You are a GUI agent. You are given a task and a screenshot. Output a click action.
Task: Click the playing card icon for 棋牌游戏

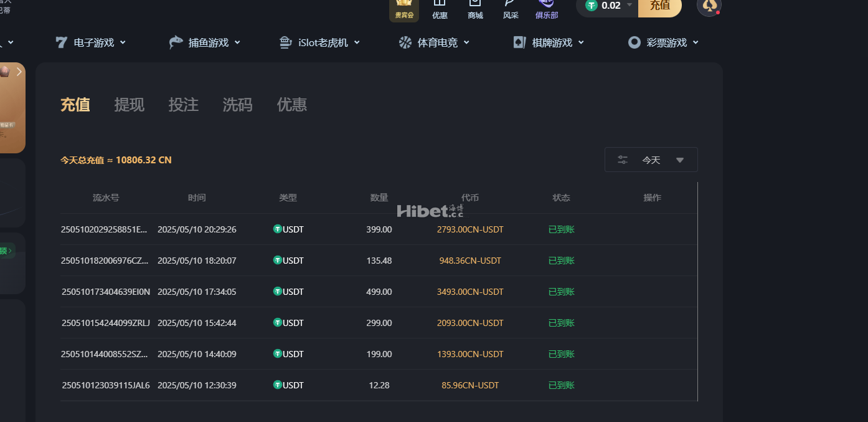[519, 42]
